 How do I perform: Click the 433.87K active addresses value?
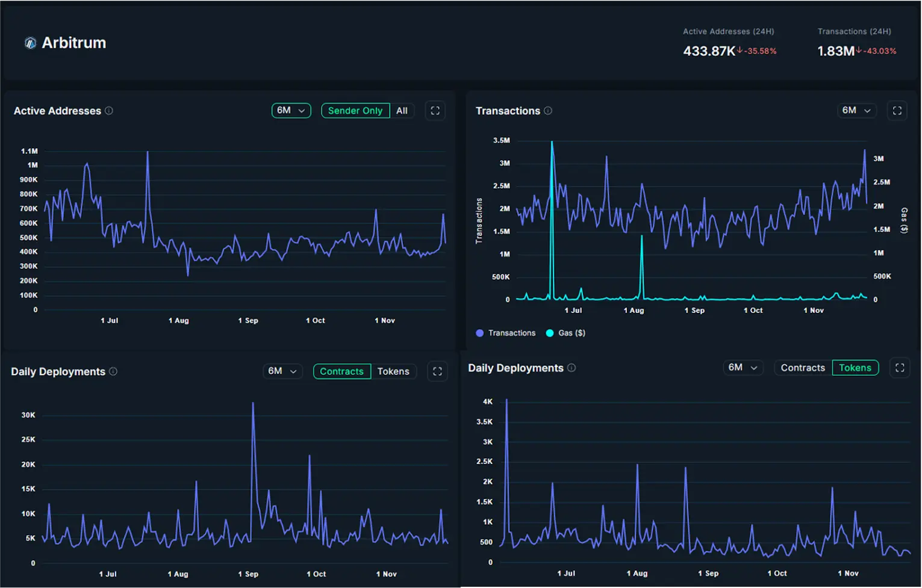(709, 51)
